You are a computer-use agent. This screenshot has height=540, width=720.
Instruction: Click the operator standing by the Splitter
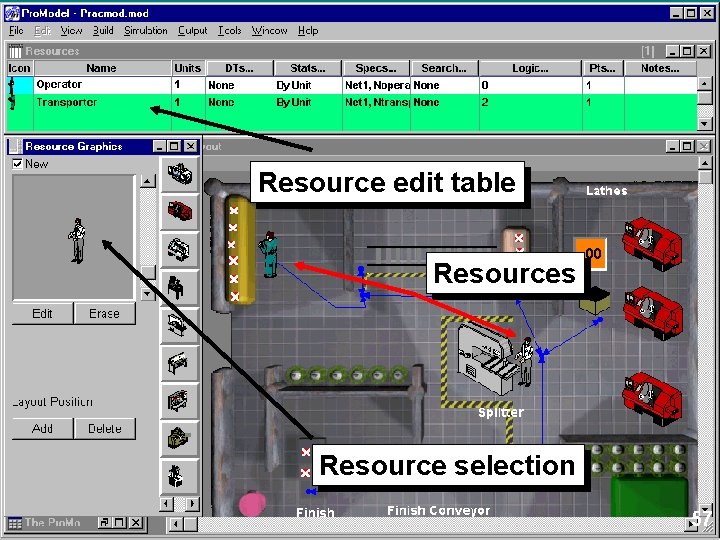(x=524, y=362)
